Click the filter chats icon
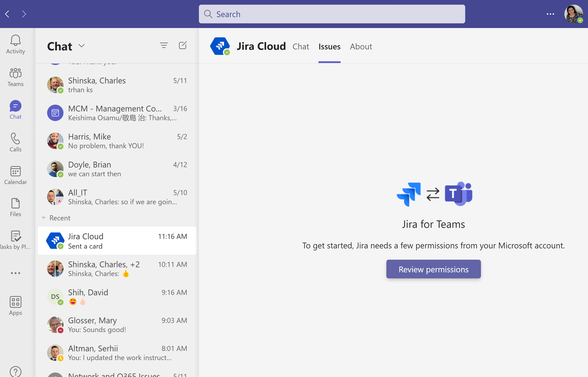588x377 pixels. point(164,45)
